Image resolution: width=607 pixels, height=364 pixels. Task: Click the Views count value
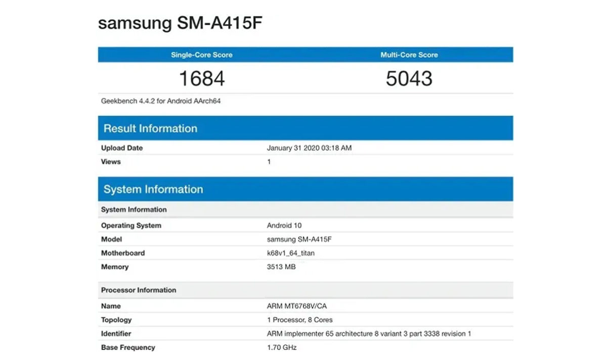269,162
